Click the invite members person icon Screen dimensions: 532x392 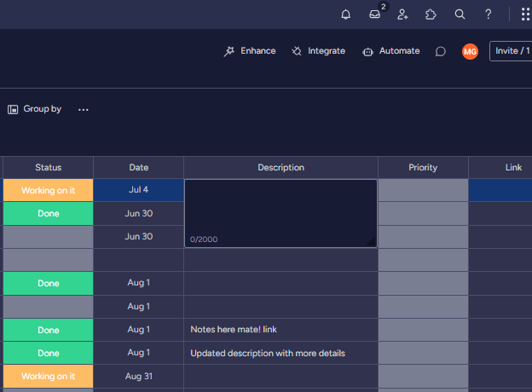click(x=402, y=14)
